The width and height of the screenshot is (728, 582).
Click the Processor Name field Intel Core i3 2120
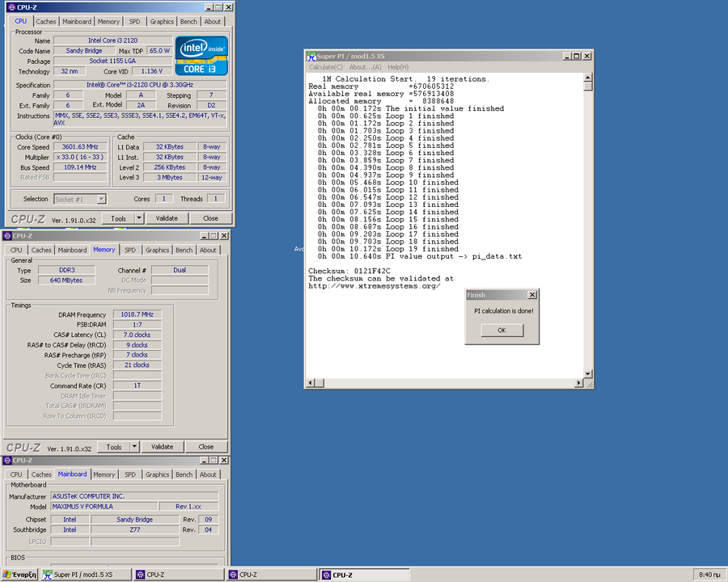pos(112,40)
